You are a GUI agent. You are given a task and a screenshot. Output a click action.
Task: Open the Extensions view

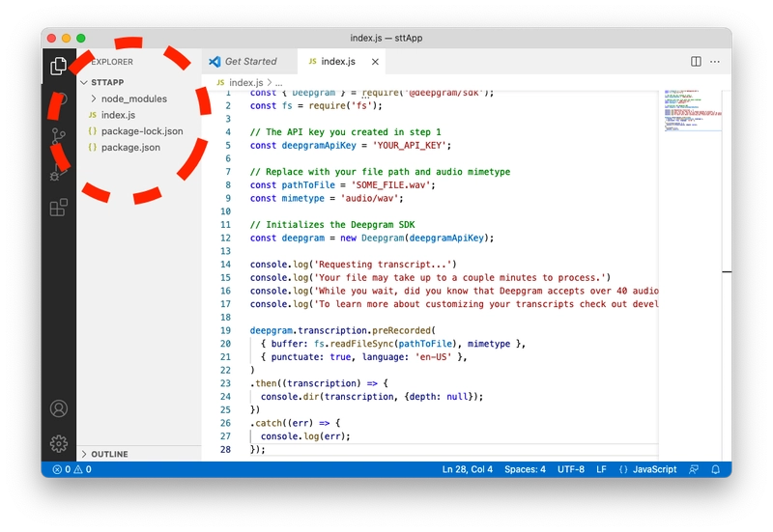click(x=59, y=208)
